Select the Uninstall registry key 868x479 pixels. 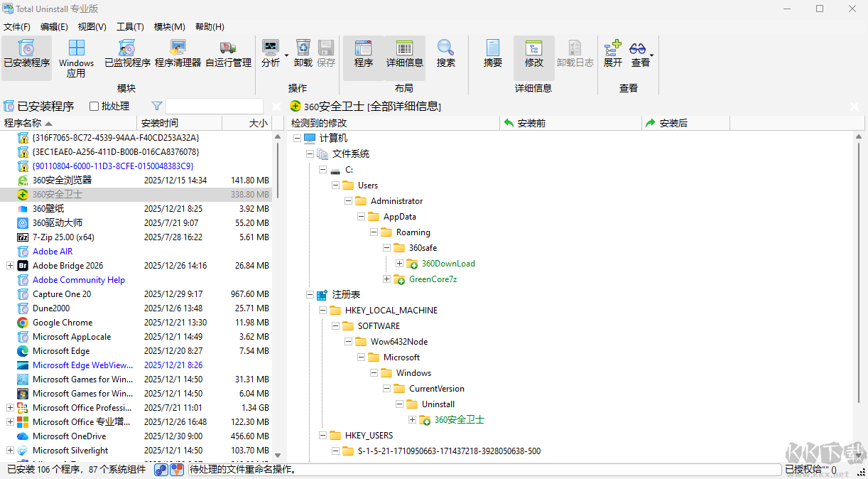click(x=438, y=404)
